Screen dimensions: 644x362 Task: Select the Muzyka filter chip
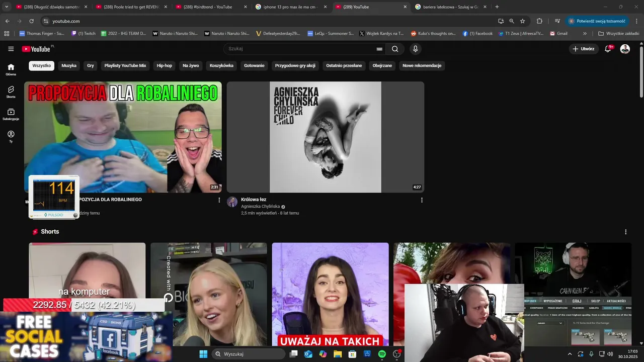click(x=69, y=65)
